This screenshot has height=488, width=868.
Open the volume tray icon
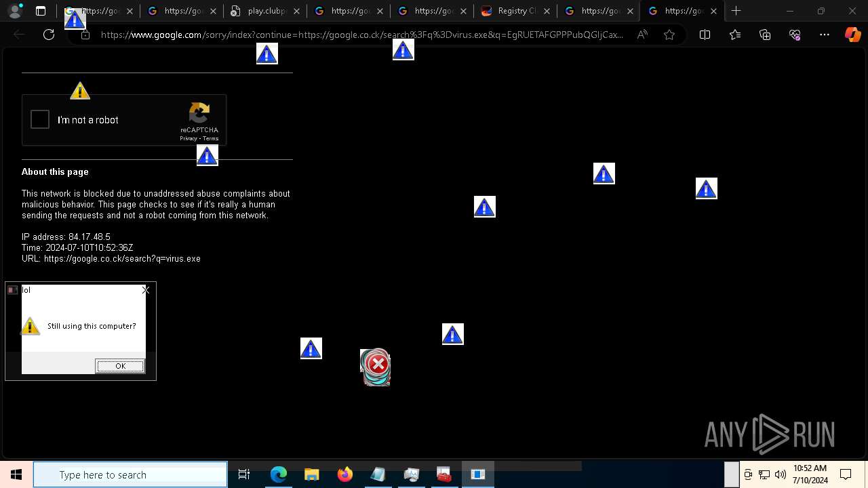click(781, 474)
